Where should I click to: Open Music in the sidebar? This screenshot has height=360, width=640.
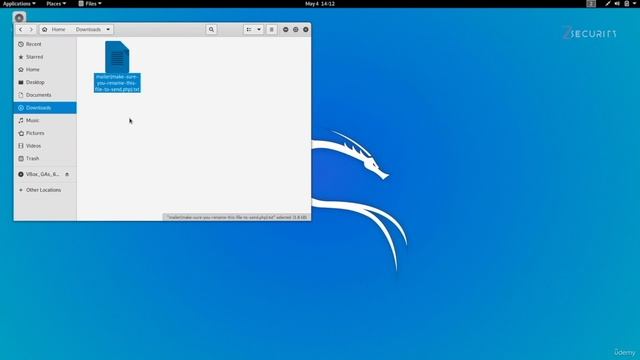(45, 120)
